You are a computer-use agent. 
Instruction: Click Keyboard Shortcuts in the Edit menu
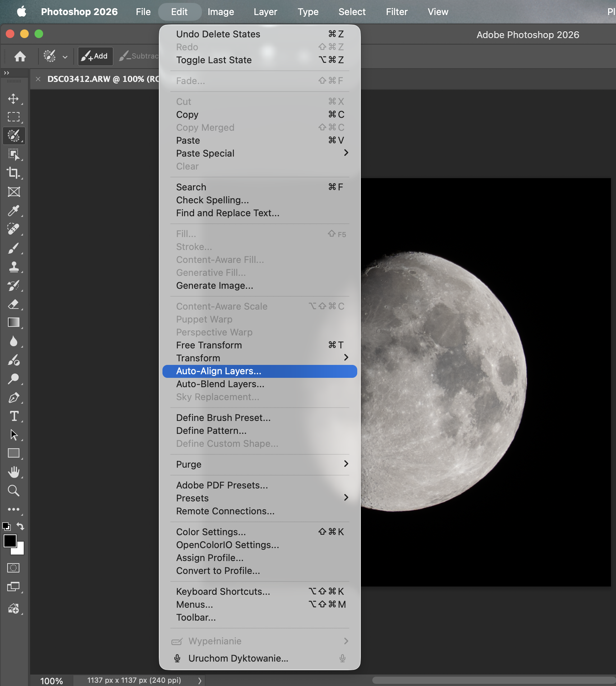(223, 591)
